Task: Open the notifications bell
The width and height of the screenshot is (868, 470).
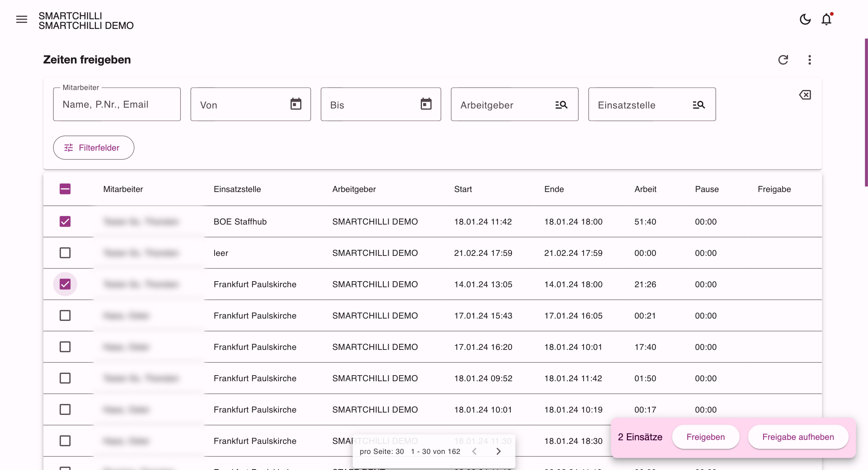Action: (x=827, y=19)
